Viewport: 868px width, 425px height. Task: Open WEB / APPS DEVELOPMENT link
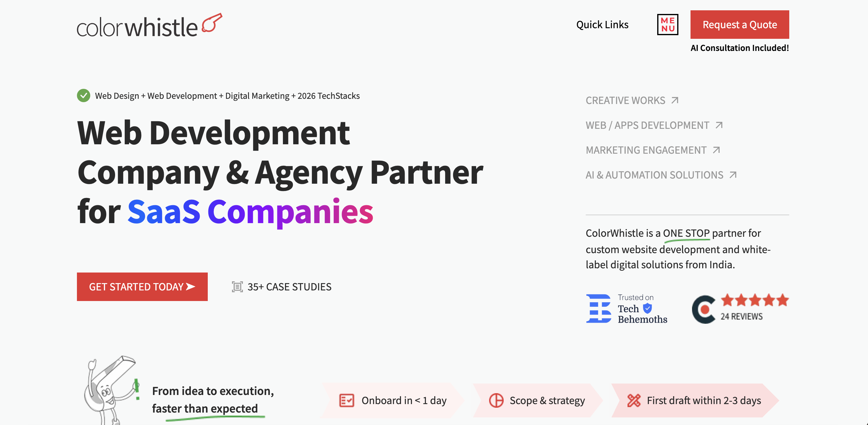[x=647, y=125]
